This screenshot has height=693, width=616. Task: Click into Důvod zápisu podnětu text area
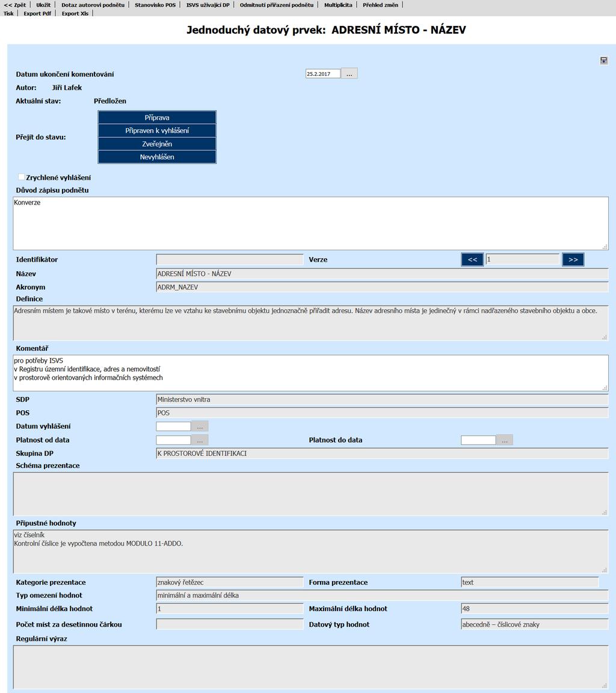pos(310,224)
